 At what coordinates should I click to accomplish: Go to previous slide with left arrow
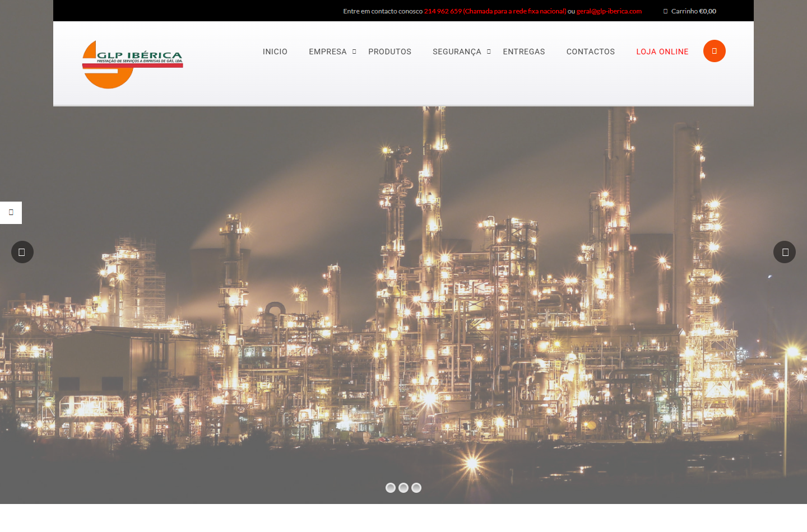[x=22, y=252]
